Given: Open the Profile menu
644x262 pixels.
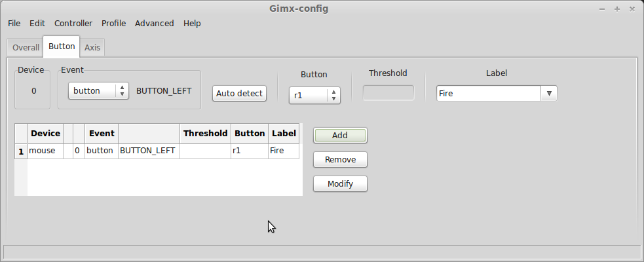Looking at the screenshot, I should click(113, 23).
